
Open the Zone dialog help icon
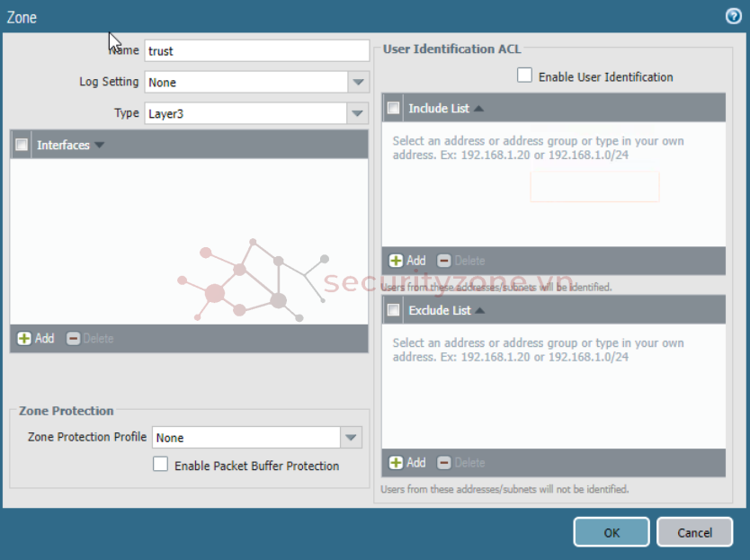click(x=733, y=17)
